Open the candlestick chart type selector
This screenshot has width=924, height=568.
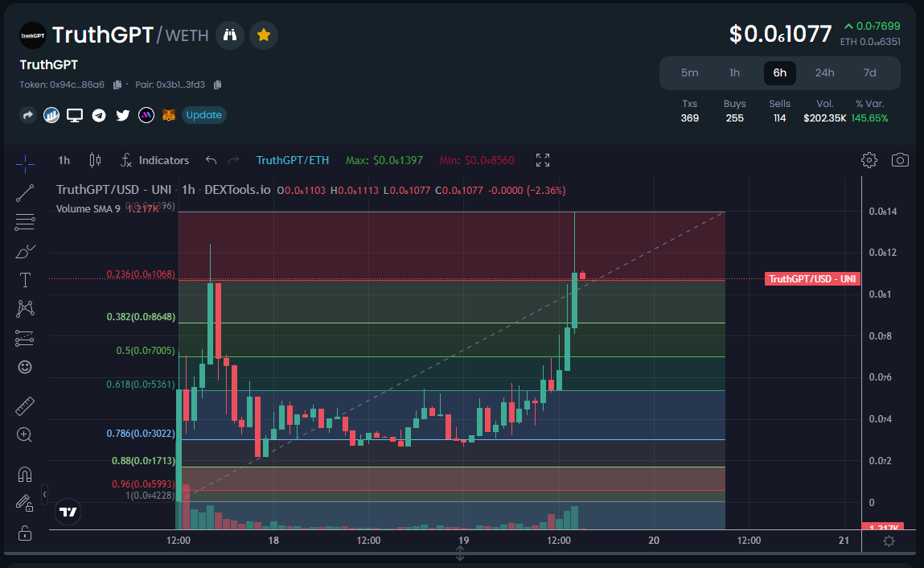[x=95, y=160]
